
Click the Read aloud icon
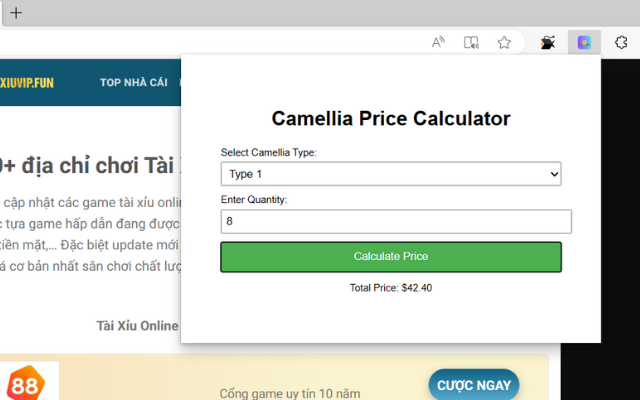pyautogui.click(x=438, y=42)
